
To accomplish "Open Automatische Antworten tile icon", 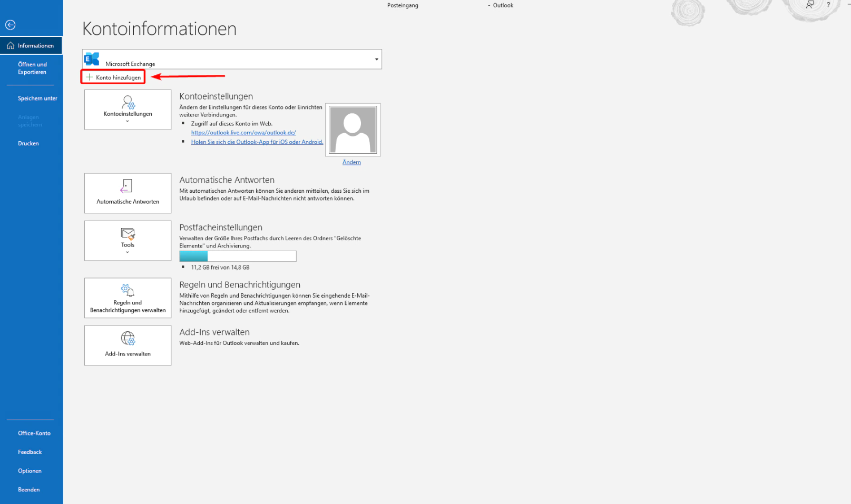I will (x=127, y=186).
